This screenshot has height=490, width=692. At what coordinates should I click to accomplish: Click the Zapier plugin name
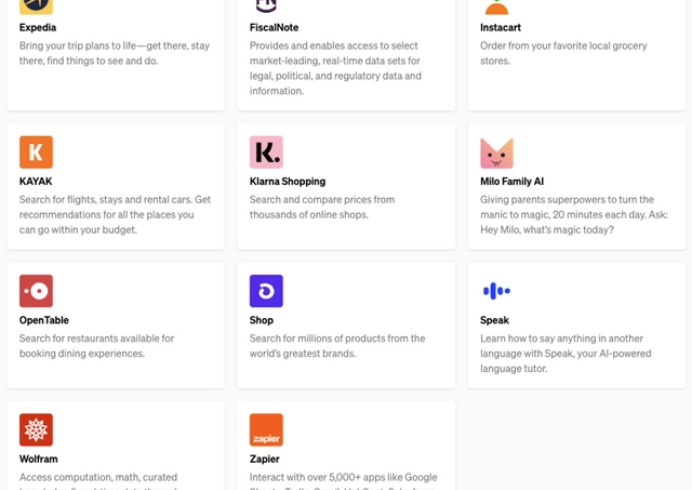(x=264, y=459)
